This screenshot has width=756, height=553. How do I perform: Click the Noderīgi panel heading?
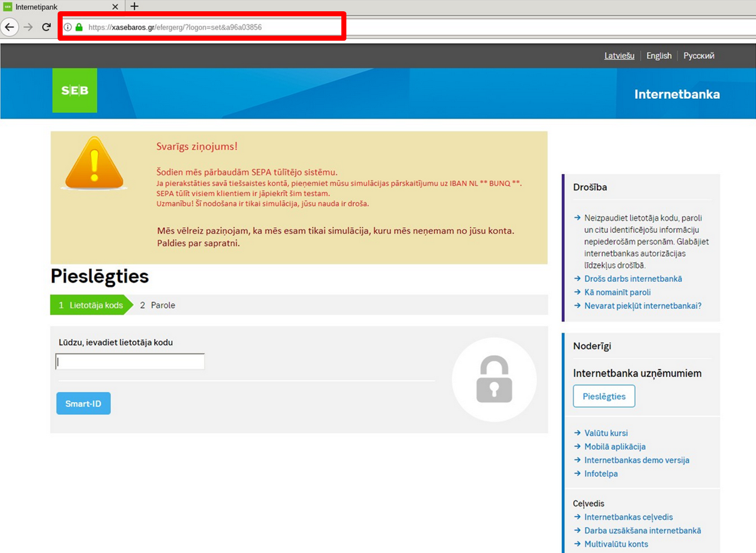click(592, 346)
